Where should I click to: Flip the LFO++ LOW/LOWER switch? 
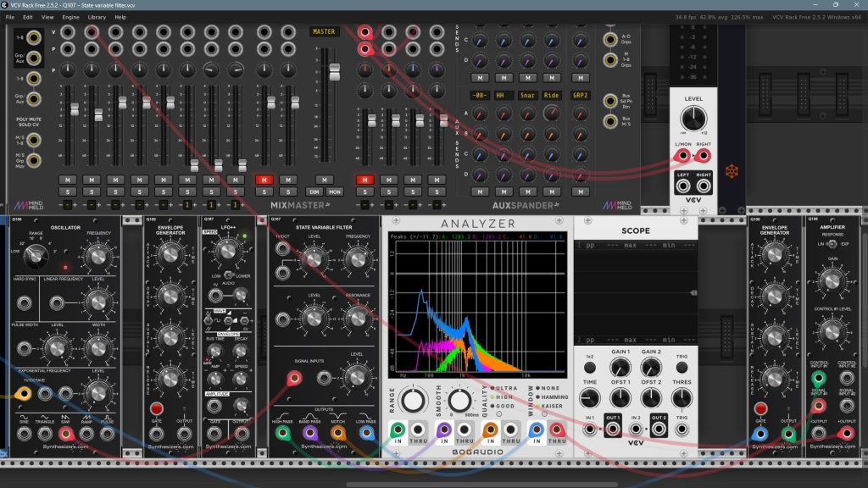(229, 275)
